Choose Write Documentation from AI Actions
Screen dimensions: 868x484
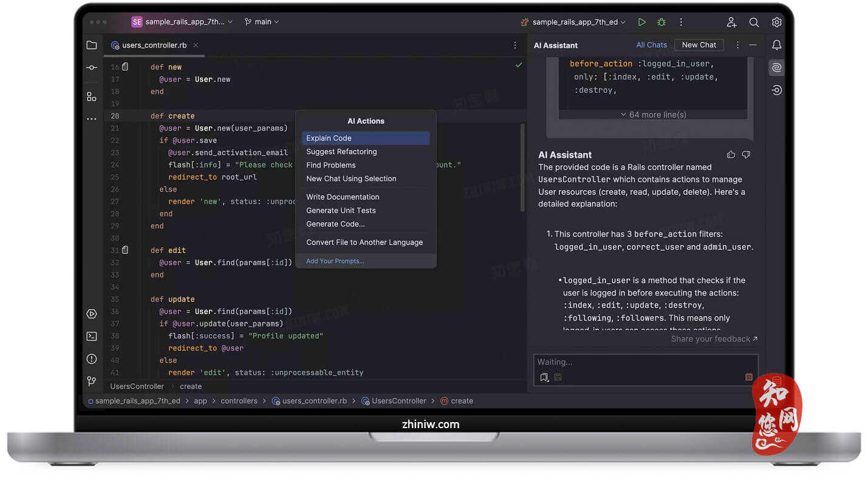366,197
